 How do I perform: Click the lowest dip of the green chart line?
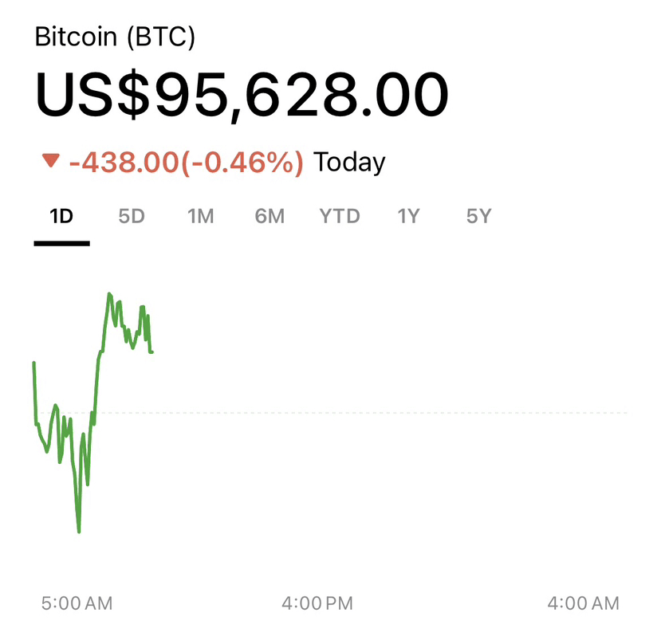point(79,531)
